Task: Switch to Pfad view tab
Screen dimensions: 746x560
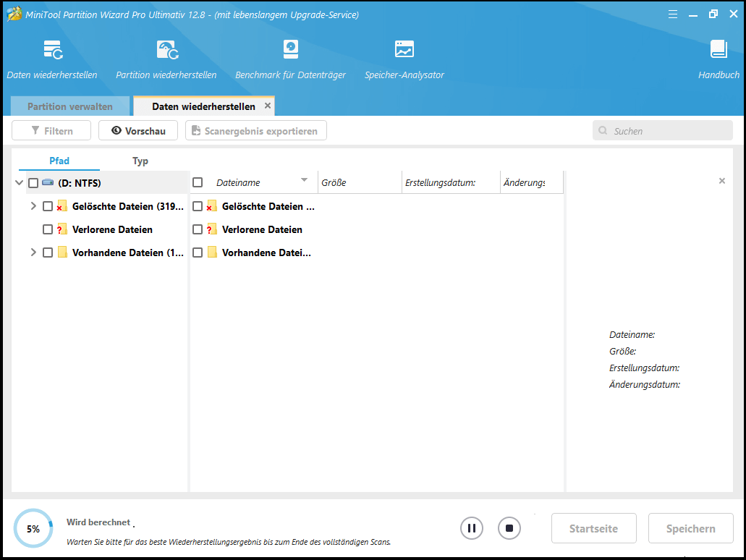Action: click(x=59, y=161)
